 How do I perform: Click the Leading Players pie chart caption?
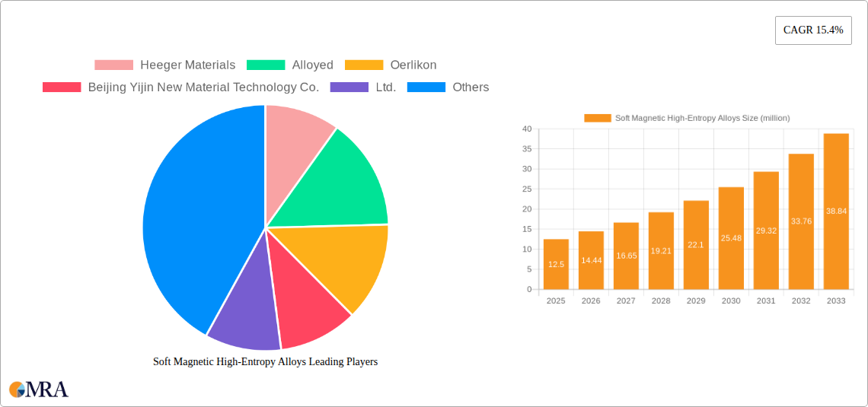pyautogui.click(x=265, y=362)
